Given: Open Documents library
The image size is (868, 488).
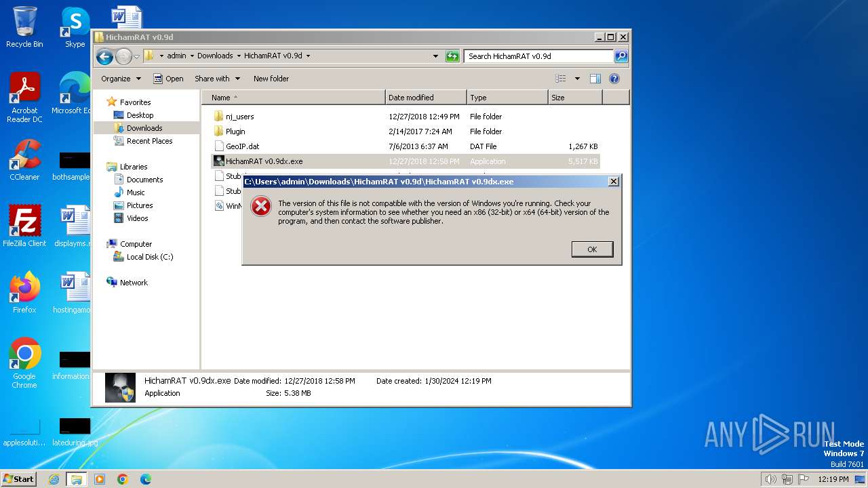Looking at the screenshot, I should click(144, 180).
